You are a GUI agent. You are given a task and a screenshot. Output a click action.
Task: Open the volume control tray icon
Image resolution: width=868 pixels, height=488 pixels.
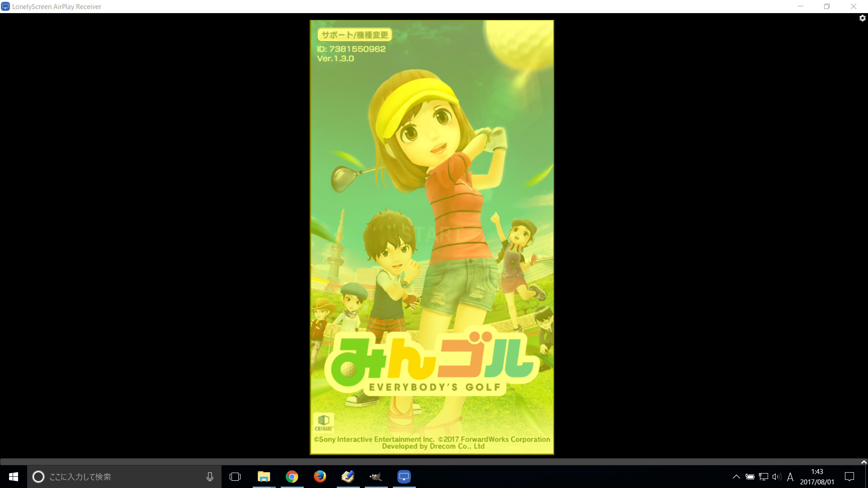tap(777, 477)
